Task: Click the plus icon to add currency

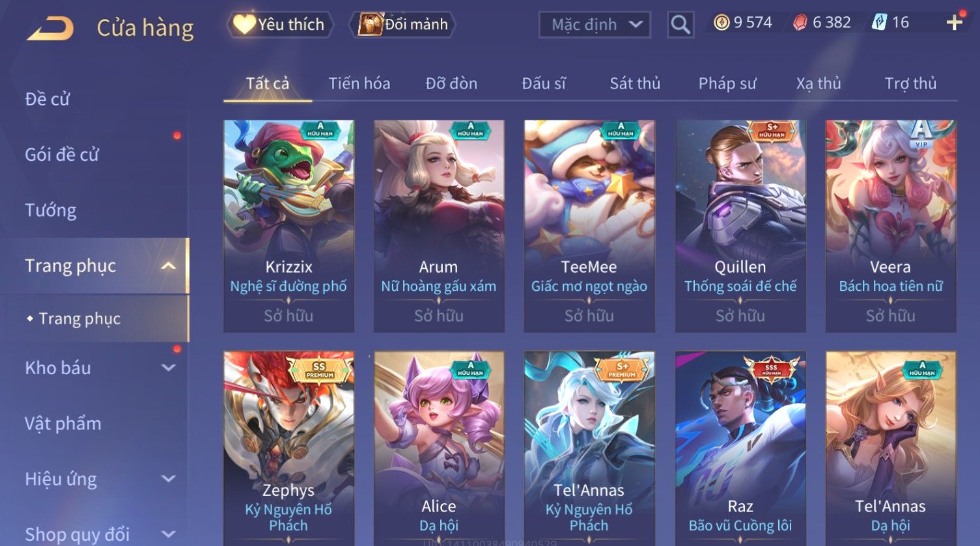Action: click(955, 23)
